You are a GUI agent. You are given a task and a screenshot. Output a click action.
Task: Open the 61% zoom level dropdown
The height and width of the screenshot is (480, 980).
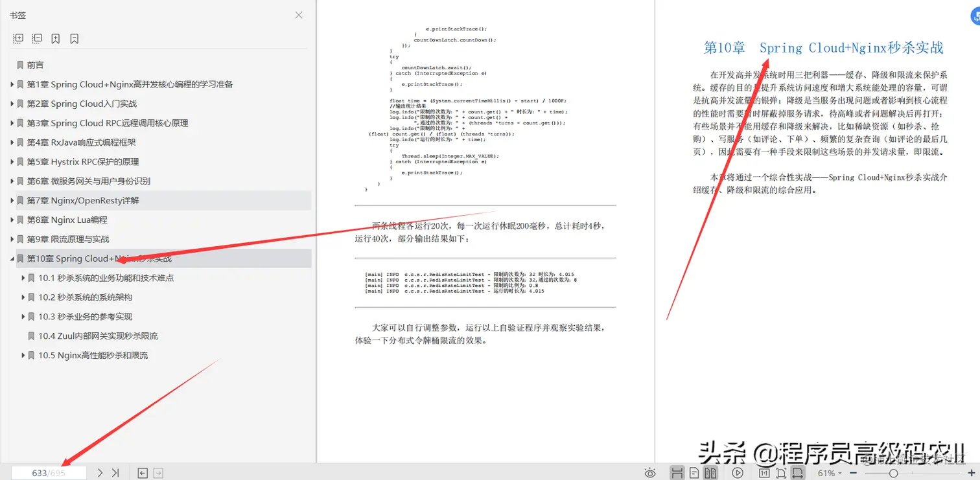840,473
